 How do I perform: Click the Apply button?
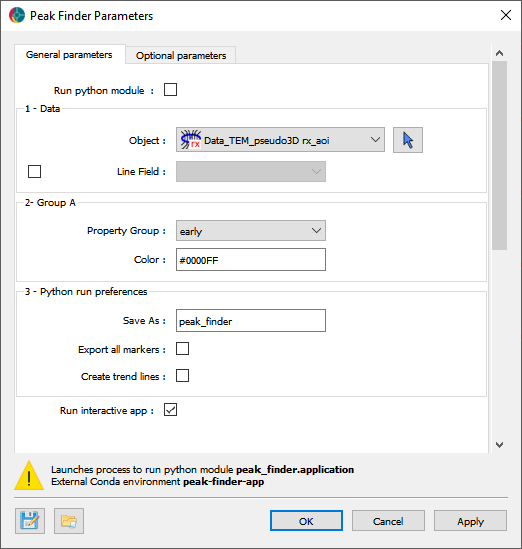[470, 521]
